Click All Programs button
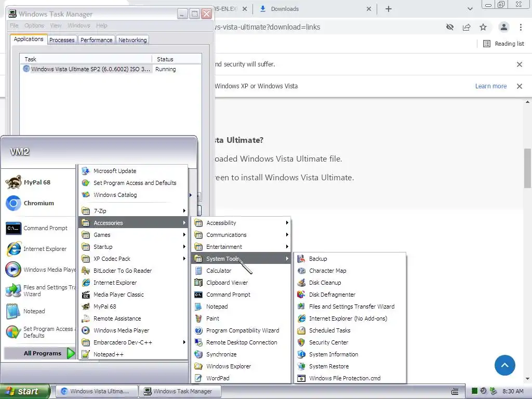The width and height of the screenshot is (532, 399). click(x=40, y=353)
